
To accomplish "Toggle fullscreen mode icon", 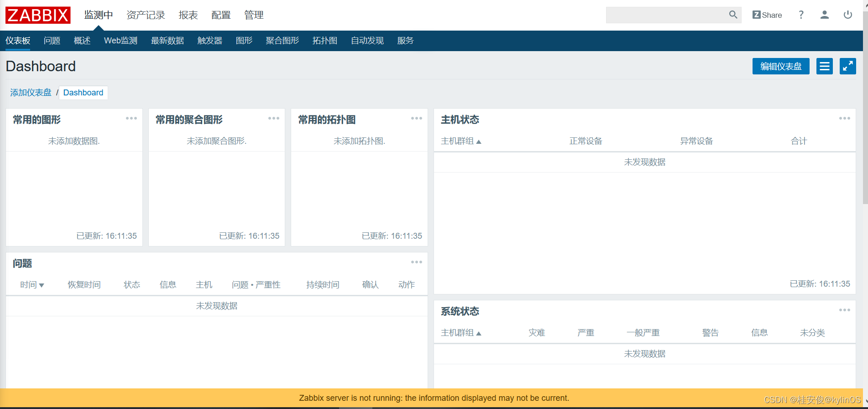I will (x=847, y=66).
